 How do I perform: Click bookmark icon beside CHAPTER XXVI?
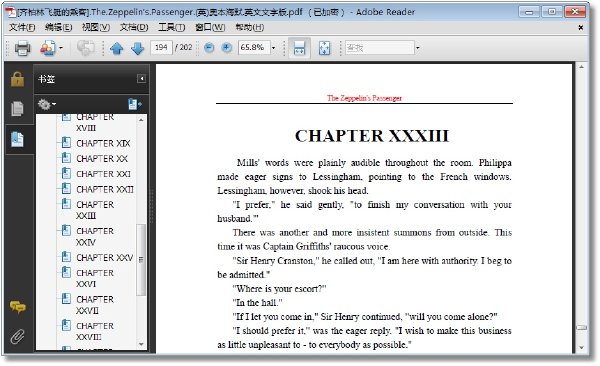tap(66, 272)
